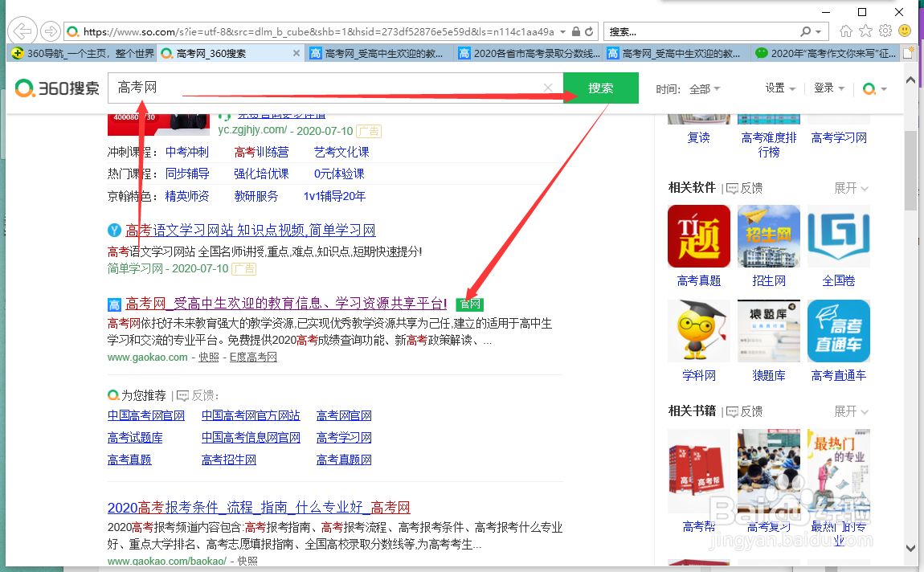Switch to 2020各省市高考录取分数线 tab
The width and height of the screenshot is (924, 572).
(x=529, y=54)
